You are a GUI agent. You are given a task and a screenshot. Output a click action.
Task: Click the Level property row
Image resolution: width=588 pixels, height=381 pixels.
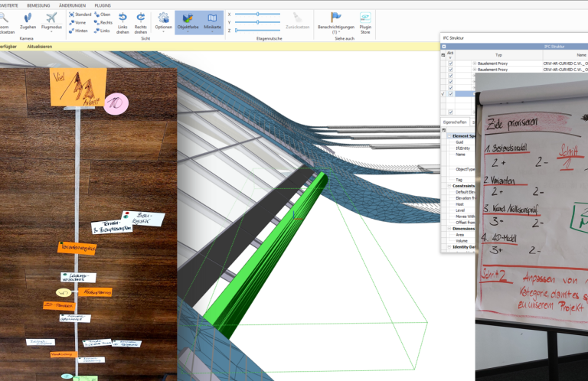[461, 210]
